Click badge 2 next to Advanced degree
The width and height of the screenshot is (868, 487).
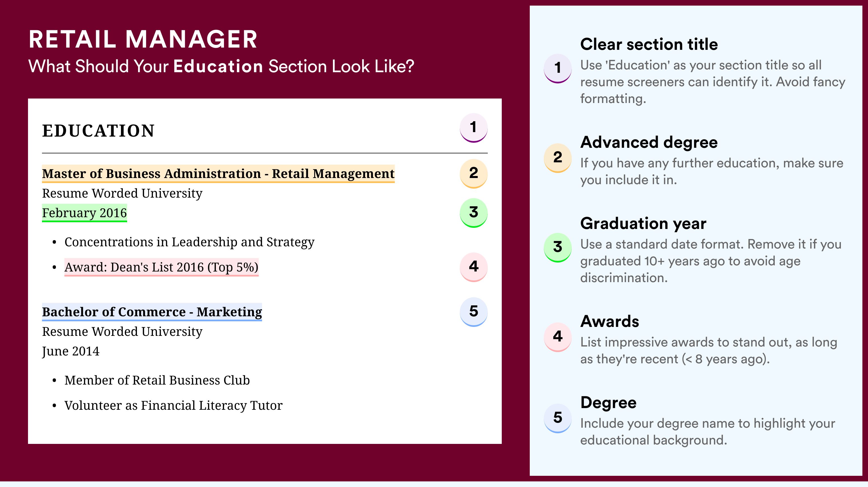tap(558, 158)
